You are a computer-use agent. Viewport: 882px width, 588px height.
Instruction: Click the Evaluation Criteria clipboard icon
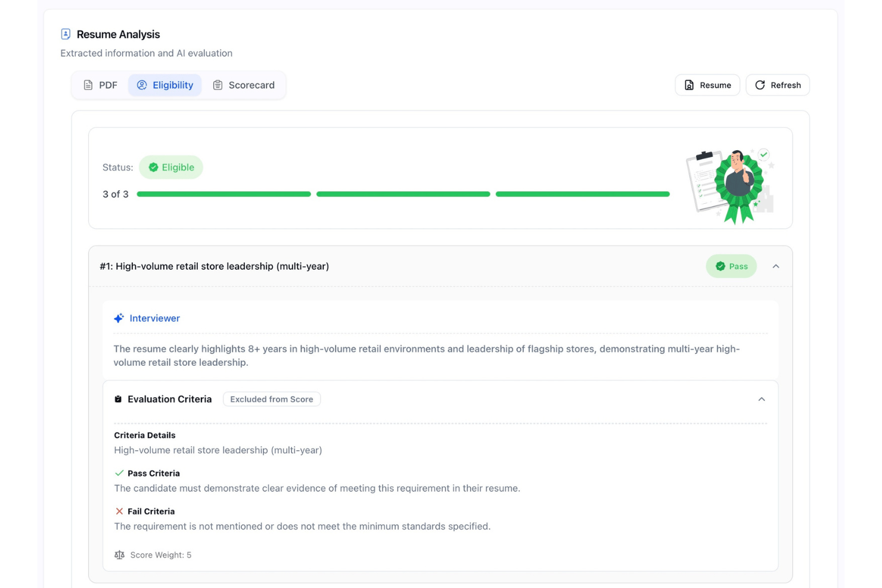(x=118, y=399)
